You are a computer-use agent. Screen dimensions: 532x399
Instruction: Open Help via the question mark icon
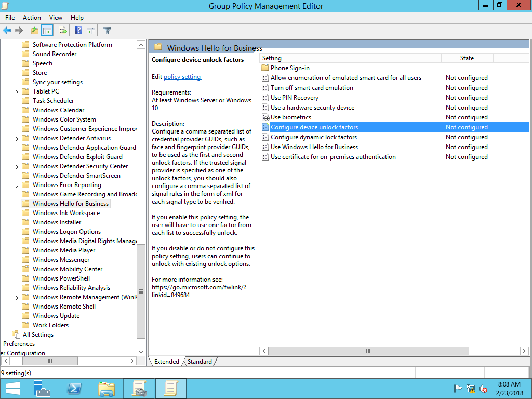pos(78,31)
